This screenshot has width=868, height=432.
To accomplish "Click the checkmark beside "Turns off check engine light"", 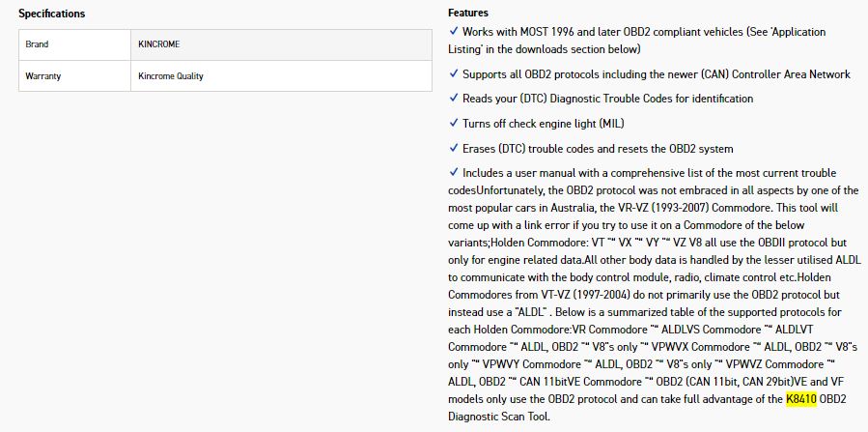I will coord(454,124).
